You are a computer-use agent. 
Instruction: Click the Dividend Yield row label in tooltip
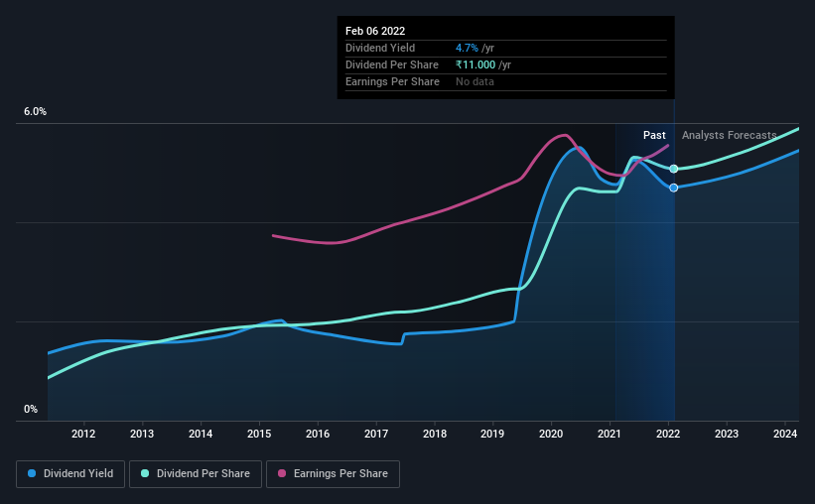click(x=380, y=48)
